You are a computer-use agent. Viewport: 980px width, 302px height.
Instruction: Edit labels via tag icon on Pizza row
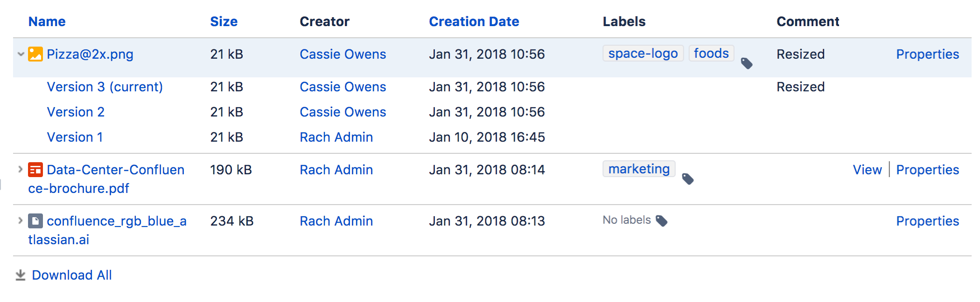coord(747,63)
